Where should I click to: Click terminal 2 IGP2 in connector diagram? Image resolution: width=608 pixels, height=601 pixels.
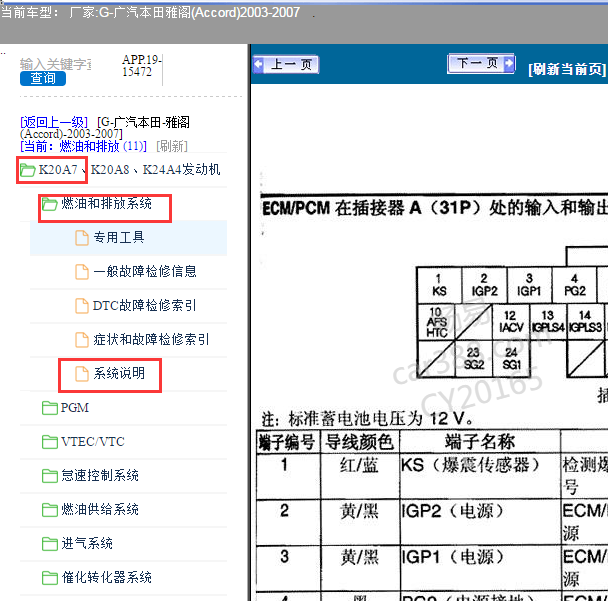pyautogui.click(x=484, y=285)
